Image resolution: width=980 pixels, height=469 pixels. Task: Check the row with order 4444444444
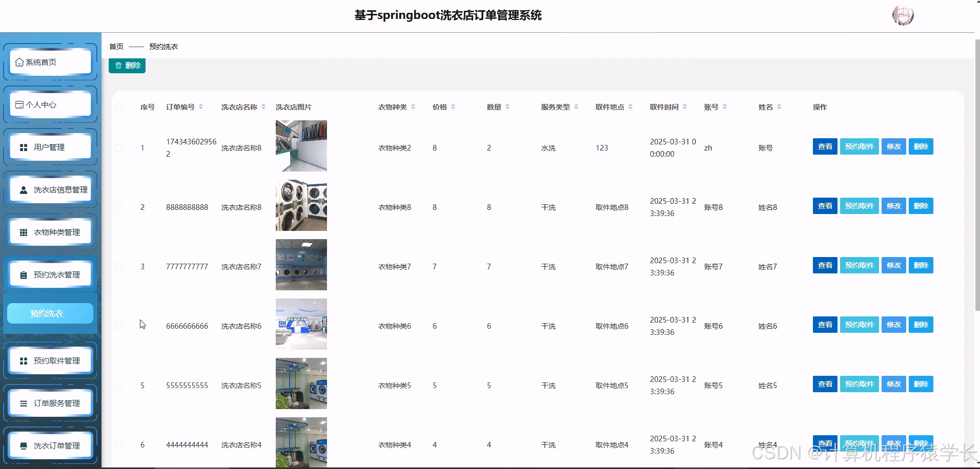point(118,445)
